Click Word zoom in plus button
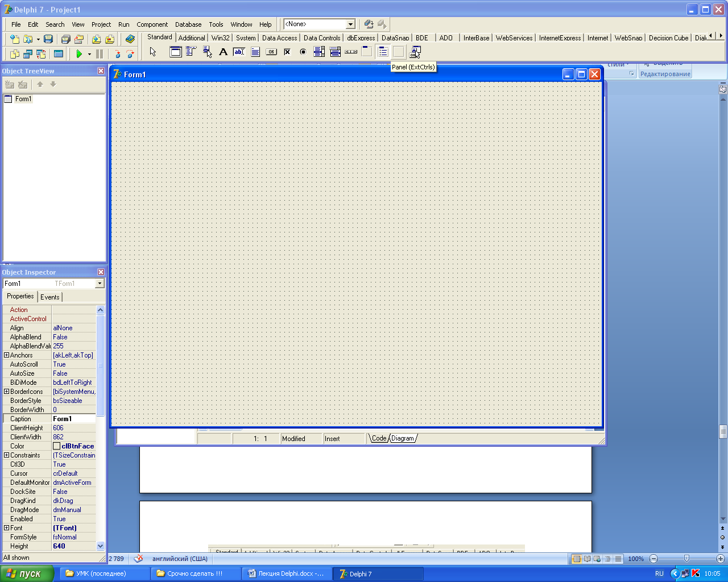The height and width of the screenshot is (582, 728). [x=721, y=559]
